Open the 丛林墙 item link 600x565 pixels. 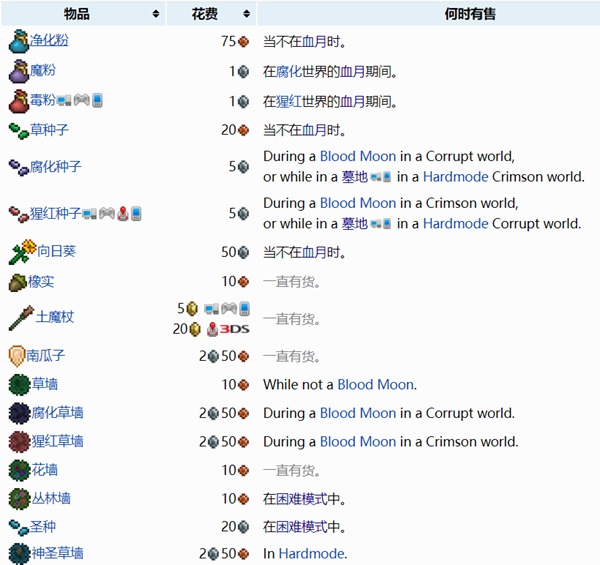coord(51,498)
